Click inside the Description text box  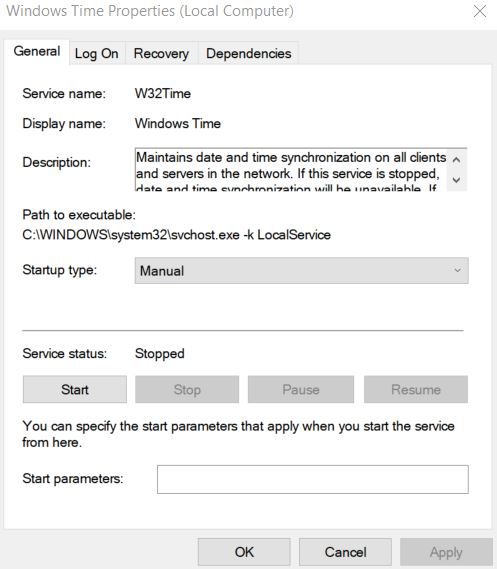coord(291,169)
